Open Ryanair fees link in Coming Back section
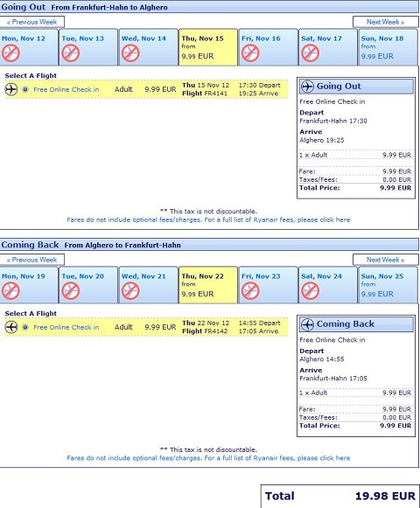Viewport: 420px width, 508px height. pyautogui.click(x=208, y=458)
